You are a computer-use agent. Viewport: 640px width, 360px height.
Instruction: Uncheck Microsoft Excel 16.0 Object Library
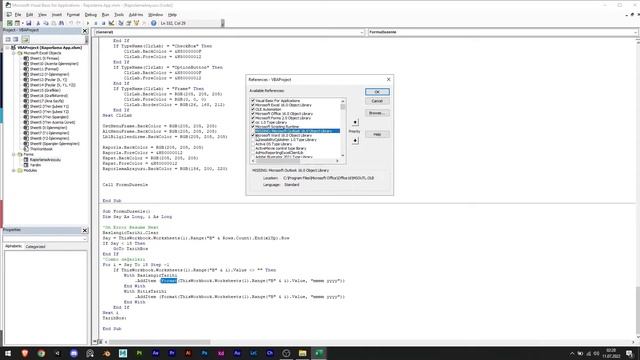pyautogui.click(x=253, y=105)
